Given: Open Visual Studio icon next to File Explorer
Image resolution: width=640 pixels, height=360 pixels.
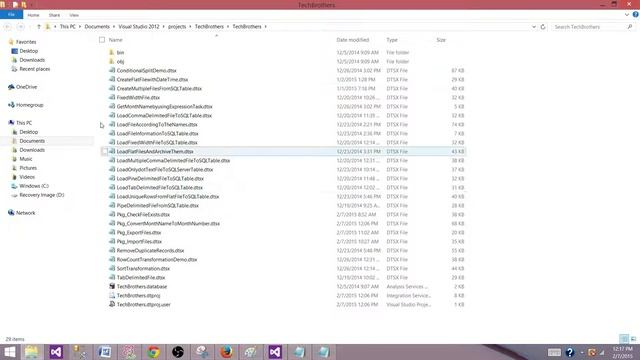Looking at the screenshot, I should pyautogui.click(x=56, y=352).
